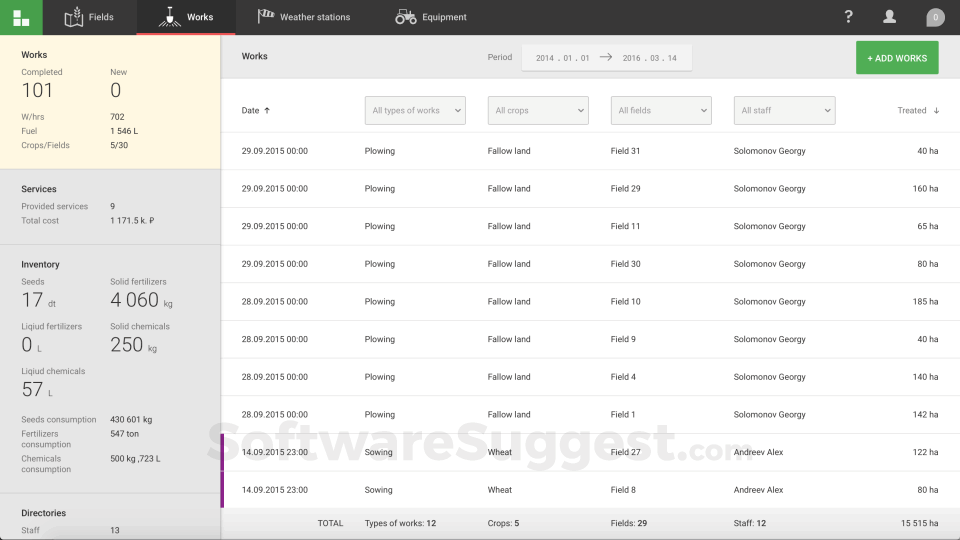This screenshot has height=540, width=960.
Task: Click the period start date 2014.01.01
Action: tap(562, 58)
